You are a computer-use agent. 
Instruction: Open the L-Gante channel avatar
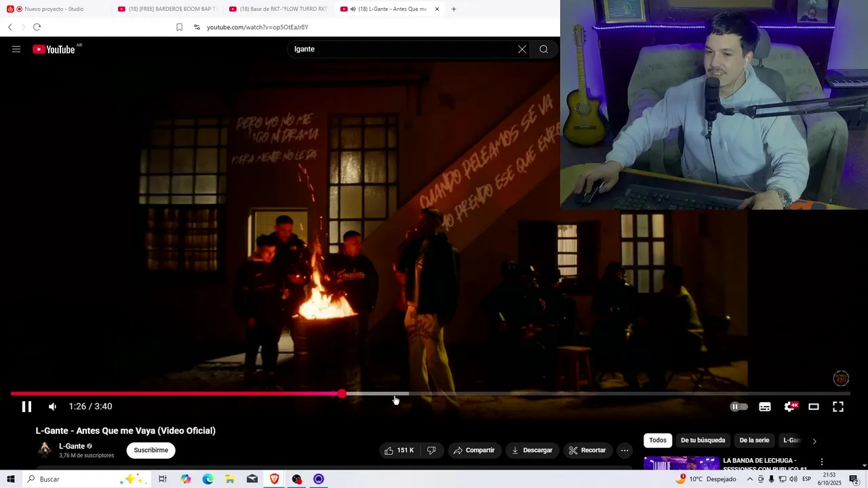(45, 450)
